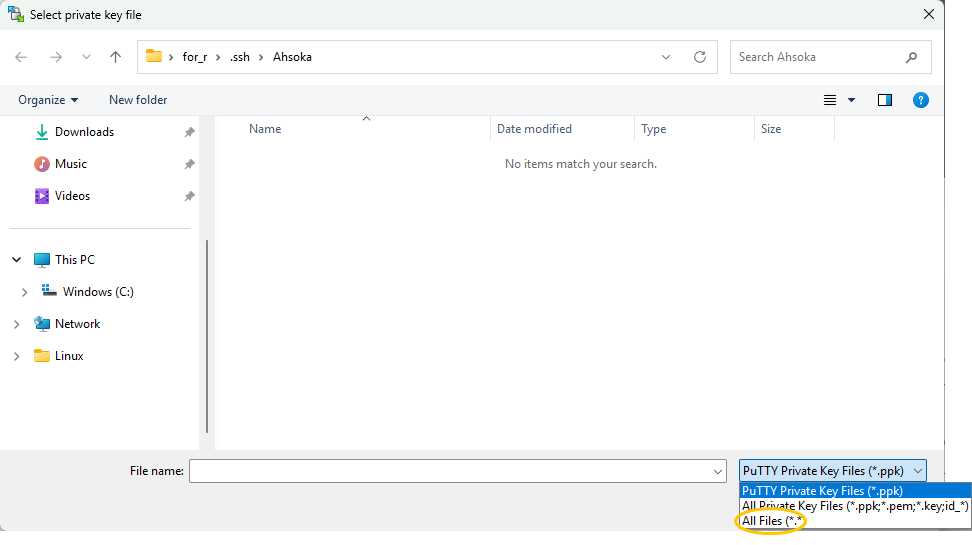
Task: Choose All Private Key Files option
Action: click(x=855, y=506)
